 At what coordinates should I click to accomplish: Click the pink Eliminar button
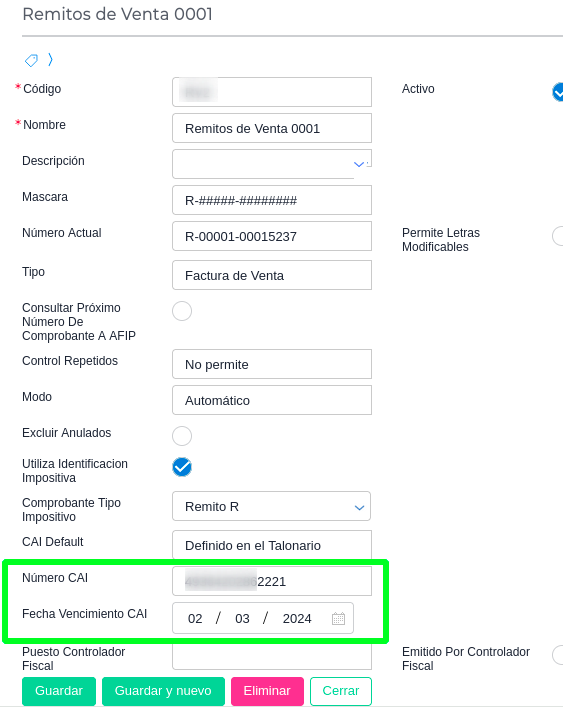point(267,691)
